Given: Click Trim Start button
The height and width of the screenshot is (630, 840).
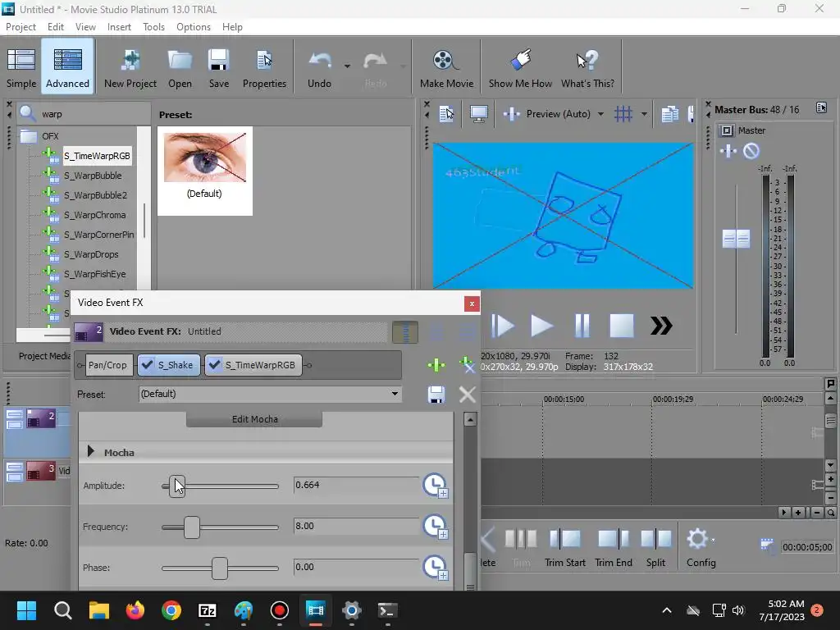Looking at the screenshot, I should [564, 547].
